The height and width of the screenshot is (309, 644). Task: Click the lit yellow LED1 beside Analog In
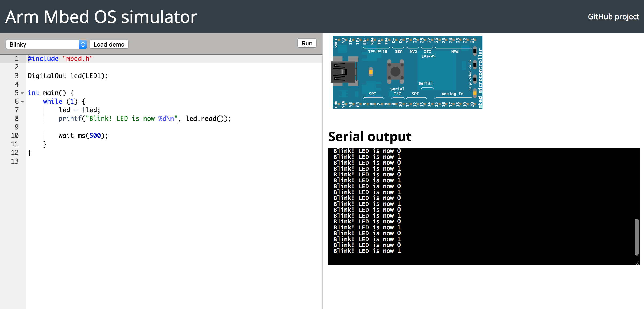(x=475, y=93)
